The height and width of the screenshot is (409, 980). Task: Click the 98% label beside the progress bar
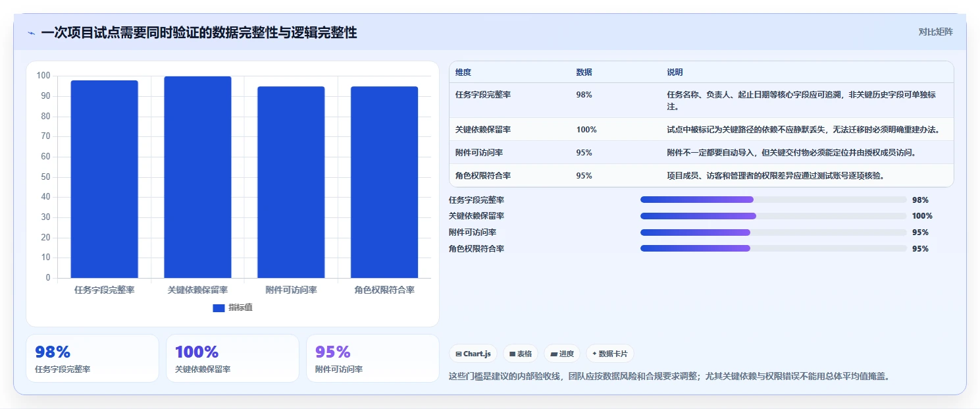[x=920, y=200]
